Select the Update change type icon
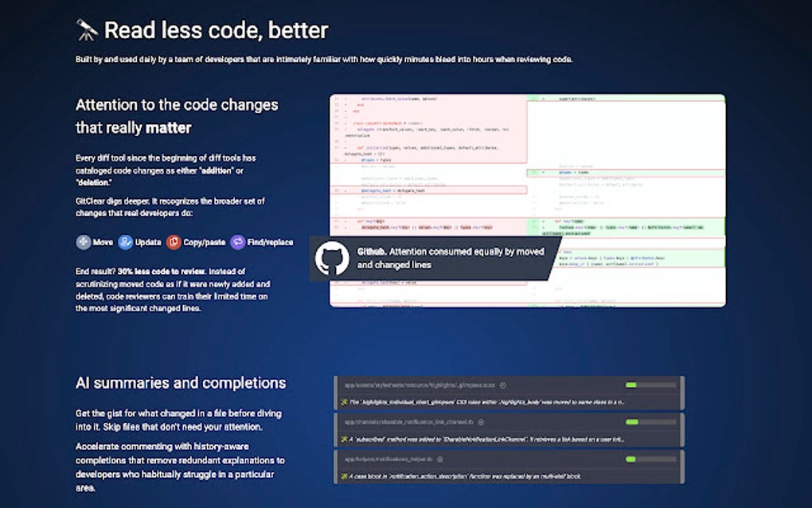812x508 pixels. click(x=125, y=242)
